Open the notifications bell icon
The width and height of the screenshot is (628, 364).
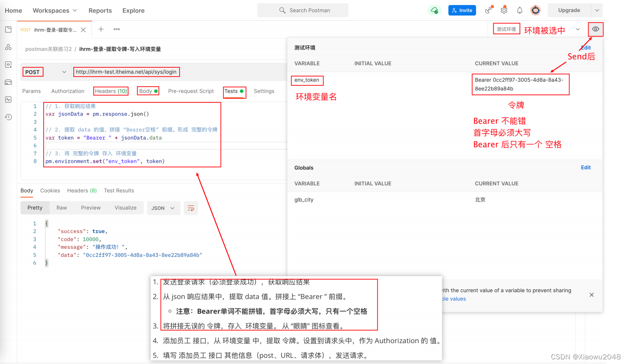click(x=520, y=10)
